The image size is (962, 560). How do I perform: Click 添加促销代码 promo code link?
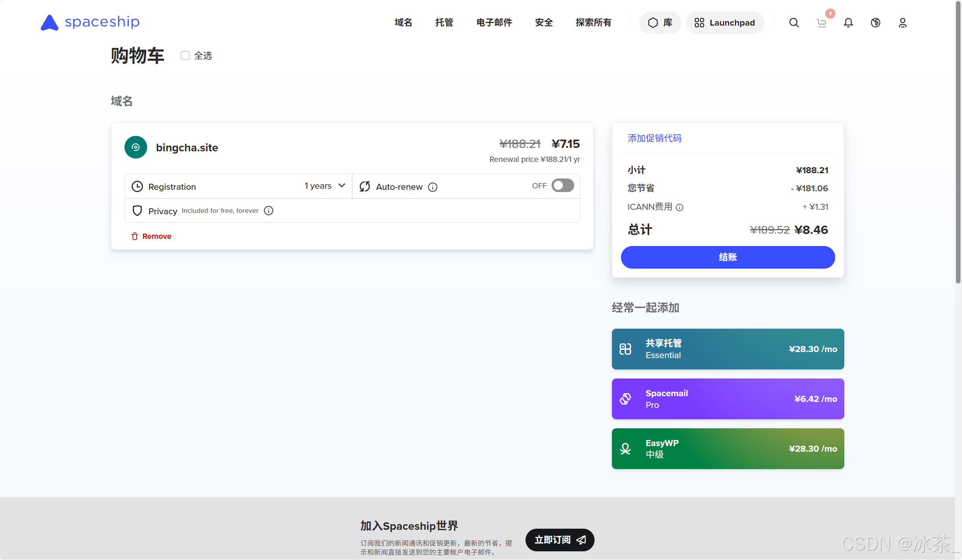(x=654, y=138)
